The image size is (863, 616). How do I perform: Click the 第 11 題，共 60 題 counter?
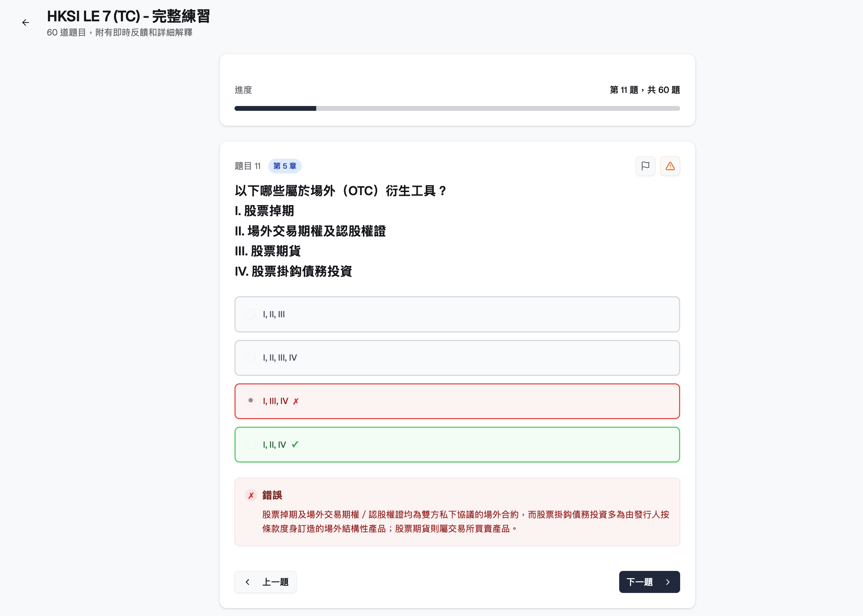(645, 90)
